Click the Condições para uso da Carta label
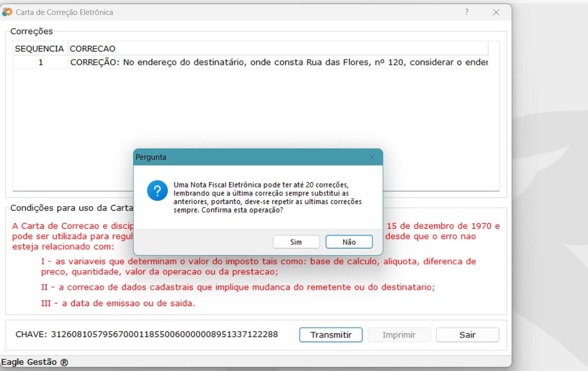This screenshot has height=371, width=588. (72, 208)
